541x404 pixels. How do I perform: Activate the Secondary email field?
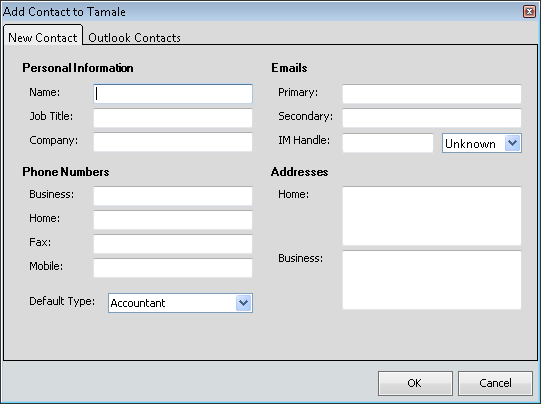pyautogui.click(x=432, y=118)
